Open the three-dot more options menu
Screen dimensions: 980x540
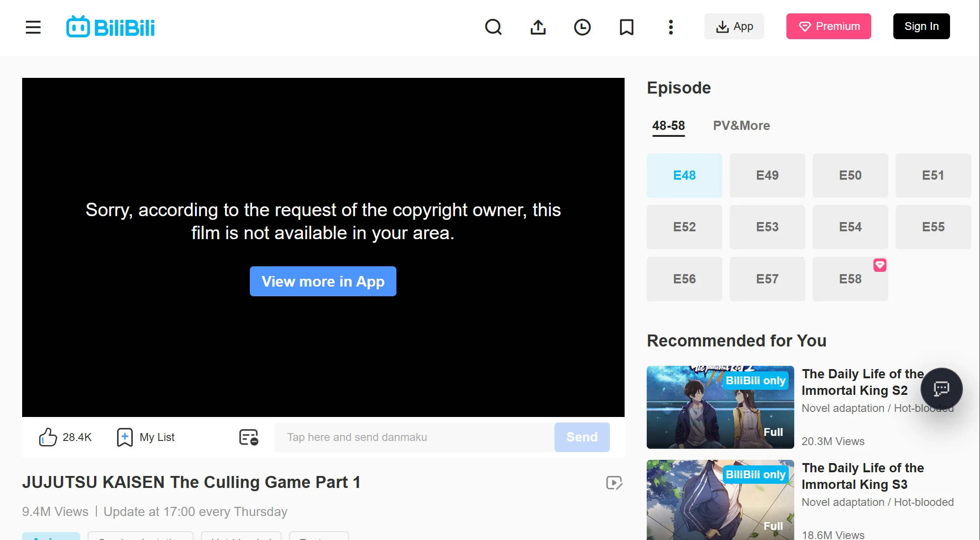pyautogui.click(x=671, y=27)
